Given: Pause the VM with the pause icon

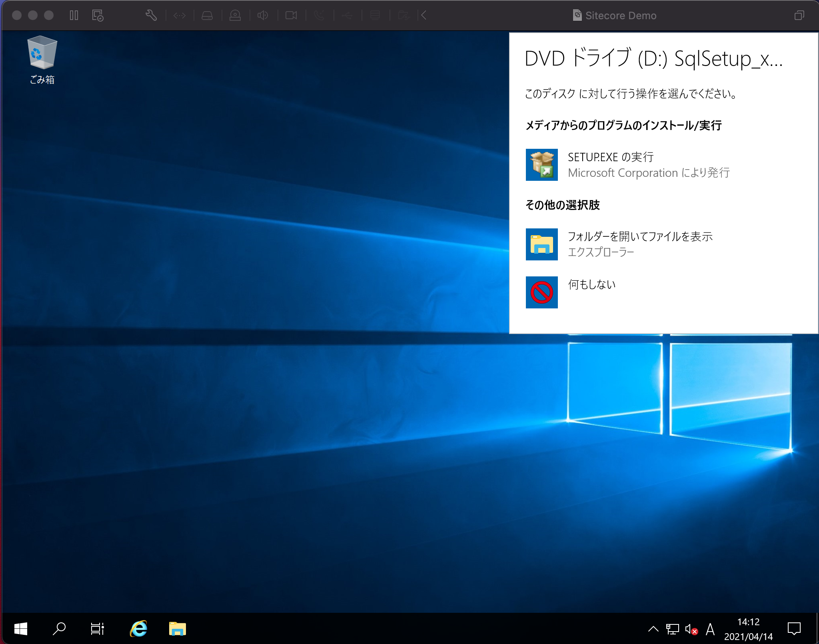Looking at the screenshot, I should click(74, 16).
